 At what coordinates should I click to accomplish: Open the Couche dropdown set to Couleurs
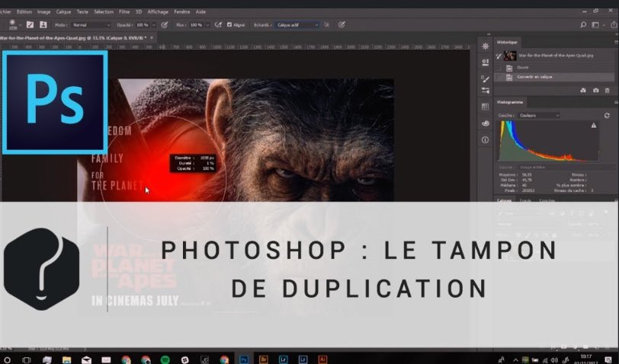[539, 116]
